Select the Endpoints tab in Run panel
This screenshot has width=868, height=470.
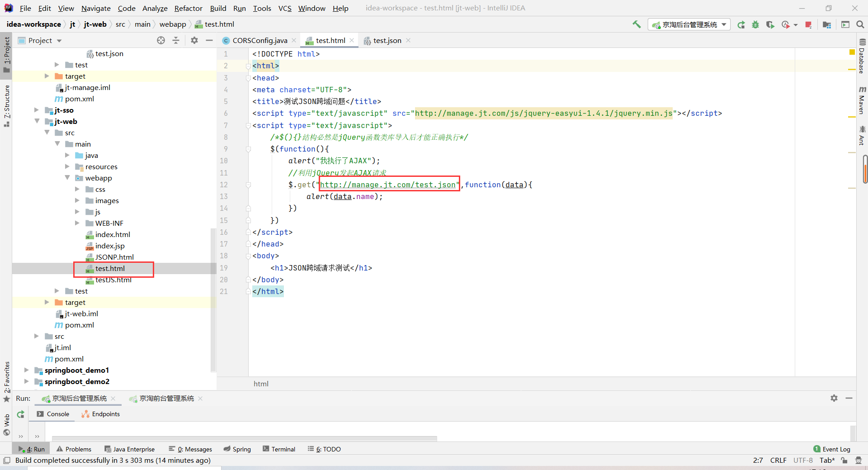[101, 414]
